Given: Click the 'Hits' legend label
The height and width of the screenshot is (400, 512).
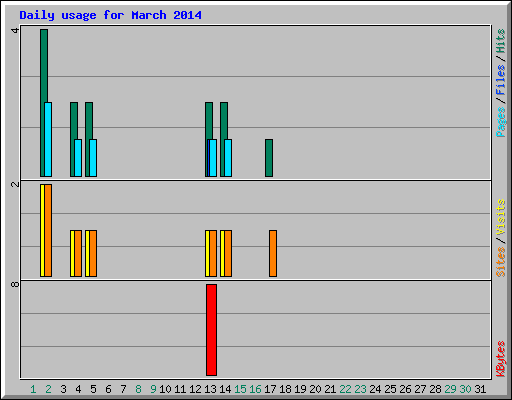Looking at the screenshot, I should pyautogui.click(x=501, y=41).
